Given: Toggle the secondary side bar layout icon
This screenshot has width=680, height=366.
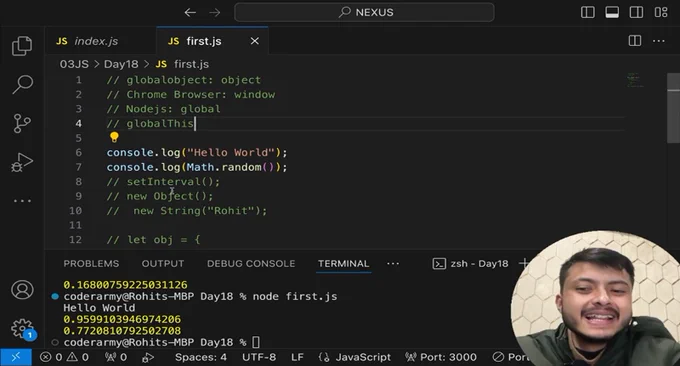Looking at the screenshot, I should click(x=636, y=12).
